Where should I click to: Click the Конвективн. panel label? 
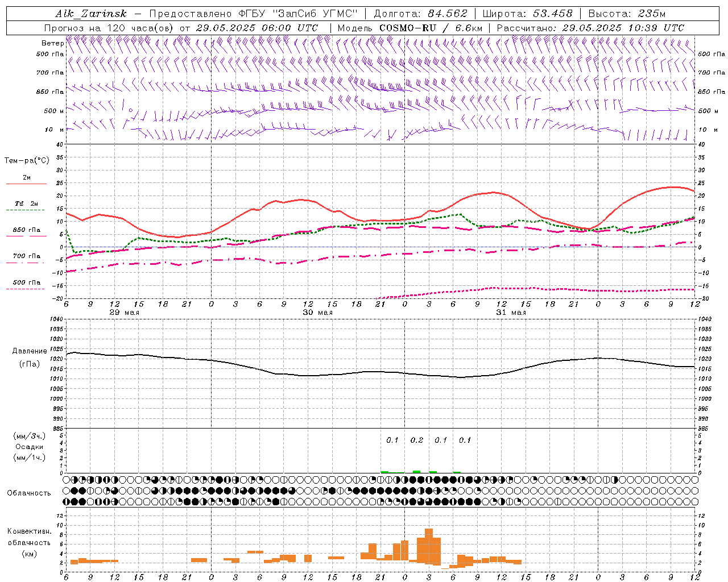tap(29, 531)
